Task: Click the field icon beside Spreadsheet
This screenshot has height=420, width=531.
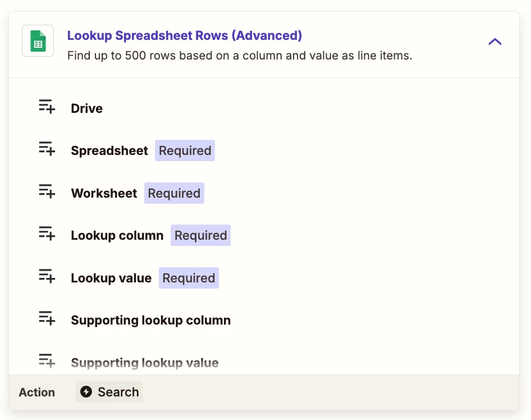Action: 47,148
